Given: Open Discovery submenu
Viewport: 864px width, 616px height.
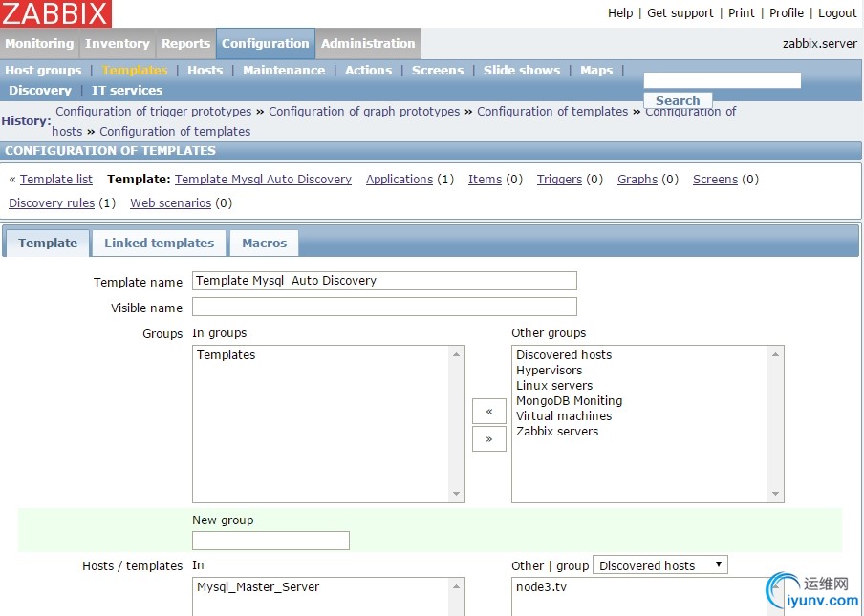Looking at the screenshot, I should 40,91.
